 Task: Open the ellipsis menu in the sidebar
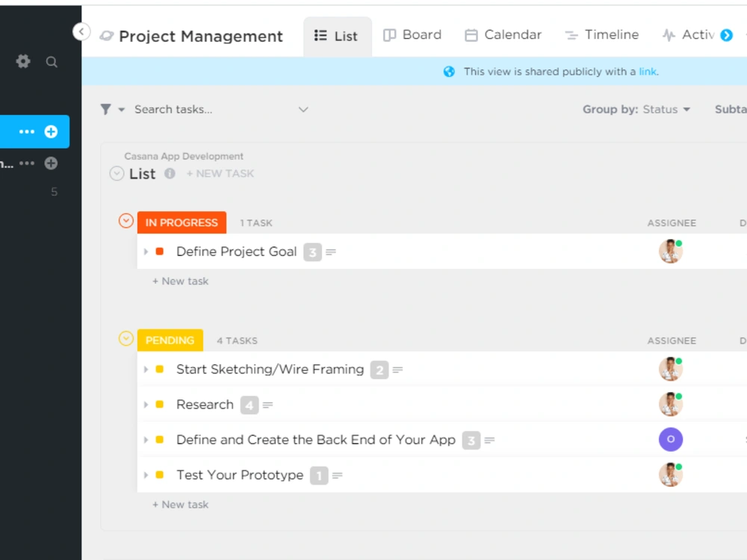[x=25, y=131]
